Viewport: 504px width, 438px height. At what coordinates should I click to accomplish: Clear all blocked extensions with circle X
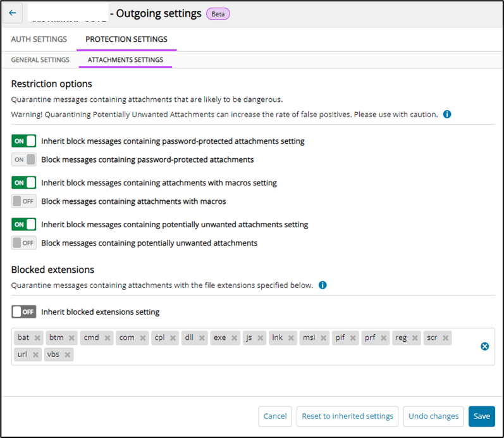485,346
